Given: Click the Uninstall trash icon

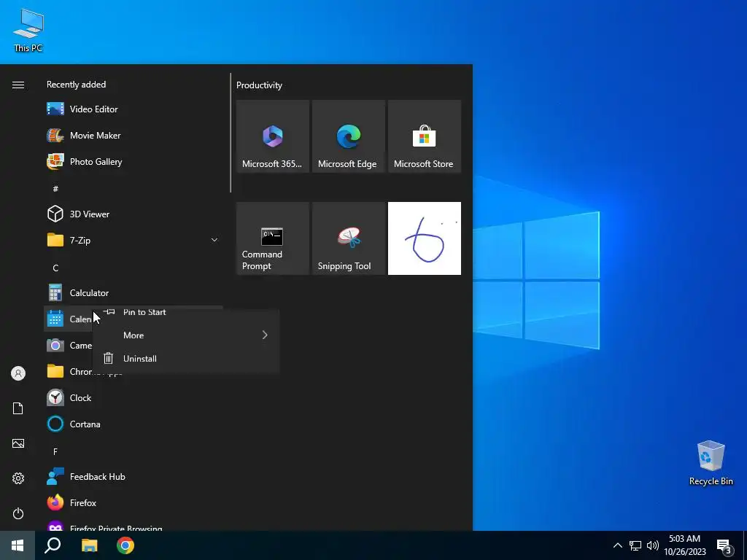Looking at the screenshot, I should [108, 358].
